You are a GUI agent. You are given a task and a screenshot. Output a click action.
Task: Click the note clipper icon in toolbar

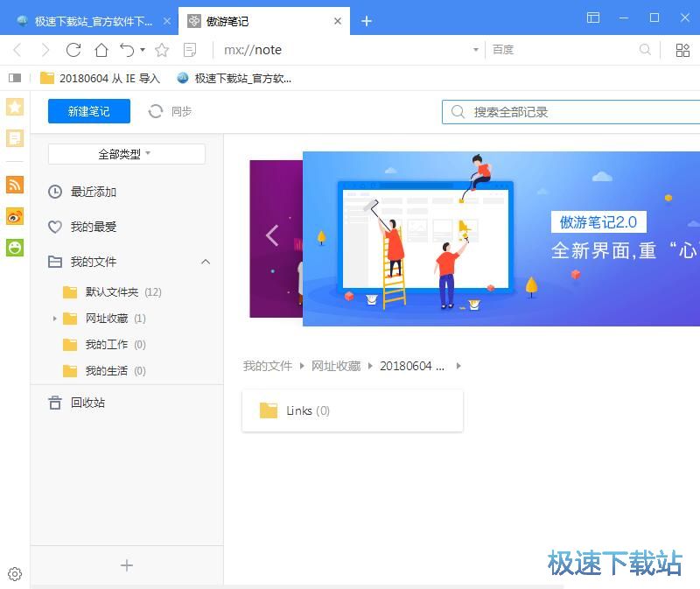coord(190,50)
